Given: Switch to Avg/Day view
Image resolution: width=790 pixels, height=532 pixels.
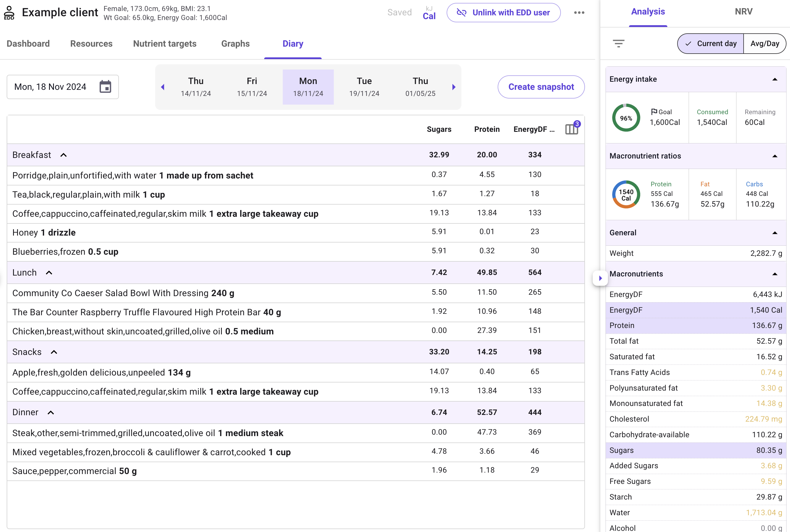Looking at the screenshot, I should tap(764, 43).
